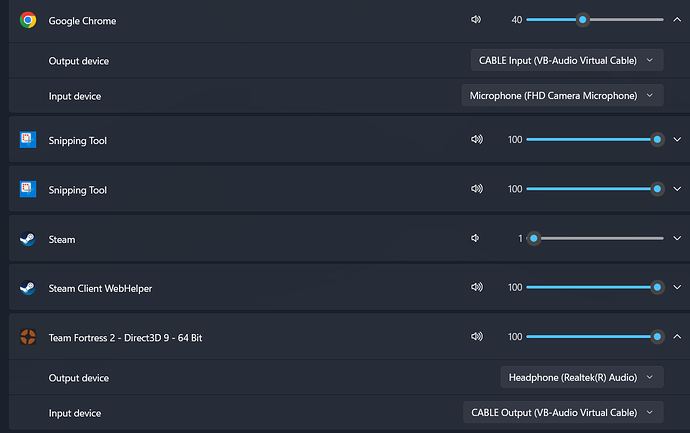Open the Chrome input device Microphone dropdown
Image resolution: width=690 pixels, height=433 pixels.
(x=562, y=95)
